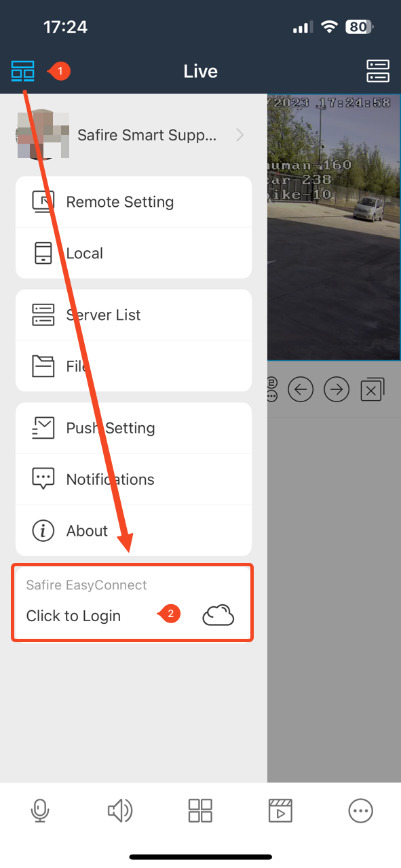
Task: Open Push Setting option
Action: click(134, 428)
